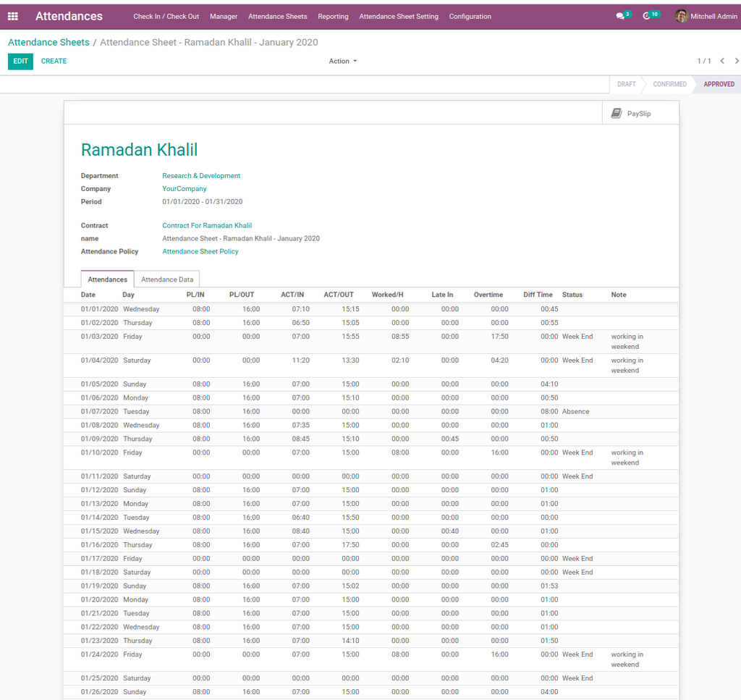Go to next record arrow

click(737, 61)
